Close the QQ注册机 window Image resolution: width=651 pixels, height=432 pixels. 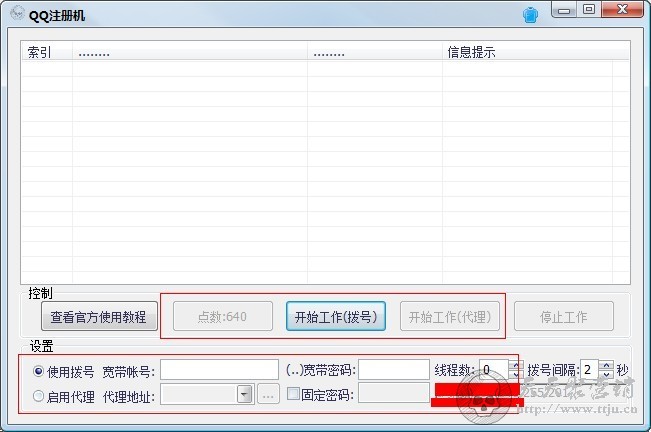[622, 10]
